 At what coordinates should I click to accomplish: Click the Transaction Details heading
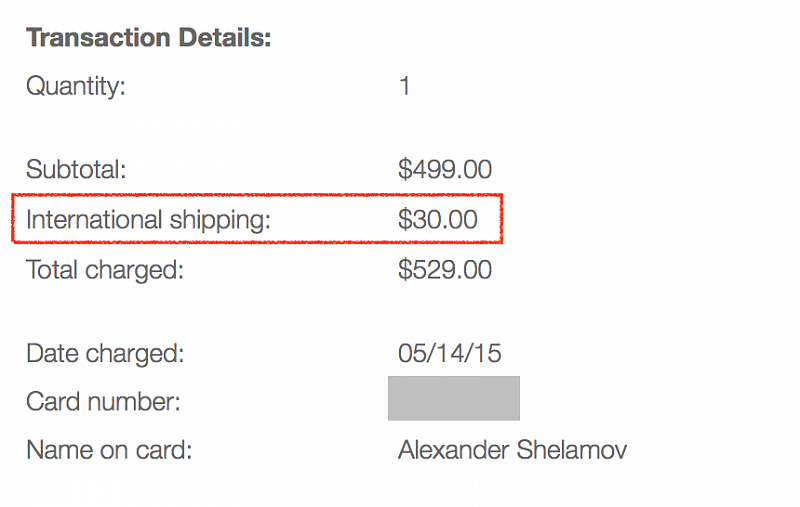pyautogui.click(x=149, y=39)
